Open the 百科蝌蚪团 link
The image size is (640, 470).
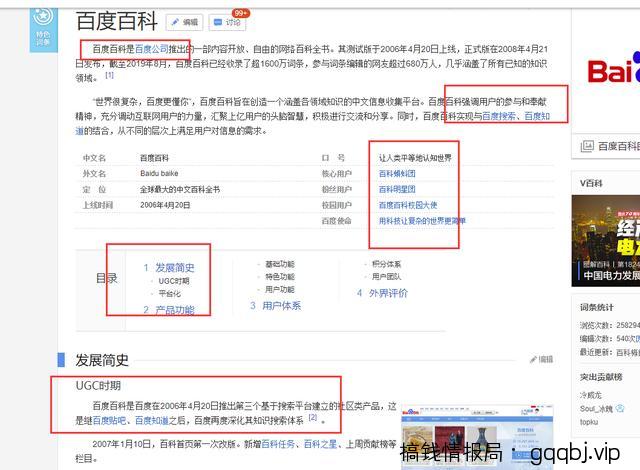pos(397,173)
